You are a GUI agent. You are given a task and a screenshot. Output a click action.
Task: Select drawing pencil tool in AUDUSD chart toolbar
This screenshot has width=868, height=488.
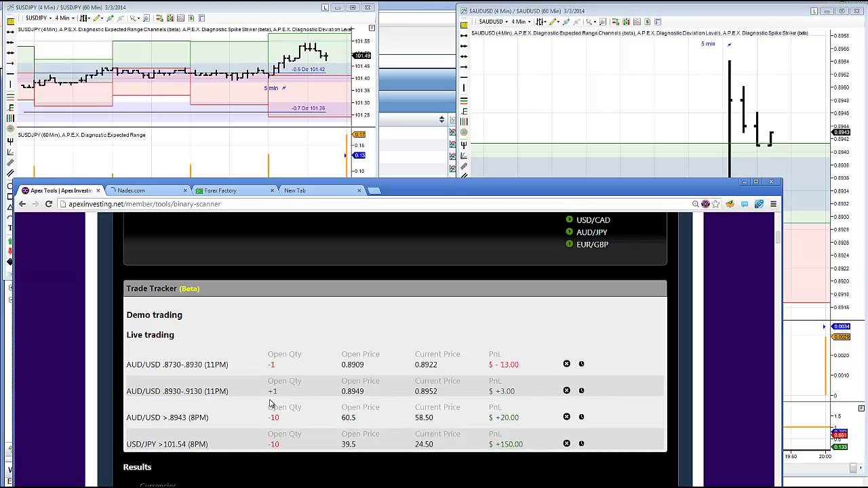click(553, 22)
